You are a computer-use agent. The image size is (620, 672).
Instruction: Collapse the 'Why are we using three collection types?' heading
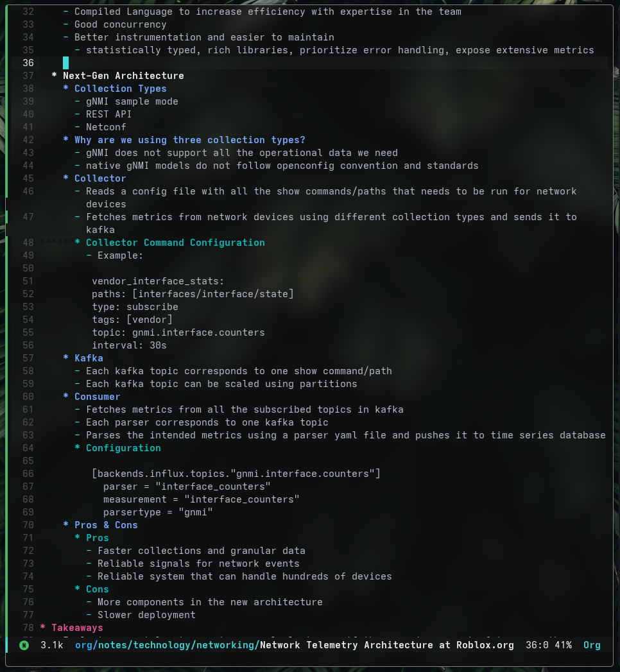click(189, 140)
